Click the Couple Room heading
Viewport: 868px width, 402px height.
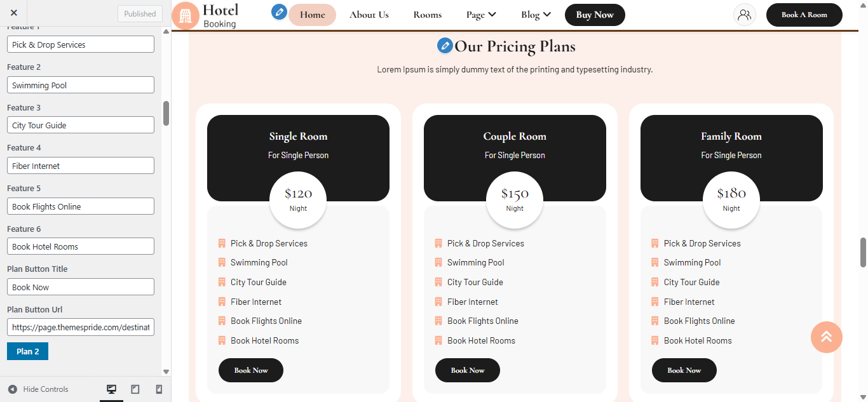point(515,136)
